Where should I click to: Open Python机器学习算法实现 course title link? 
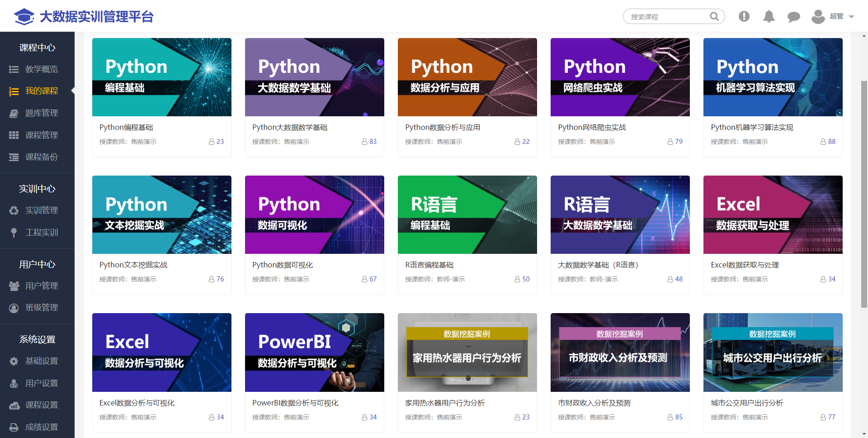[x=752, y=128]
